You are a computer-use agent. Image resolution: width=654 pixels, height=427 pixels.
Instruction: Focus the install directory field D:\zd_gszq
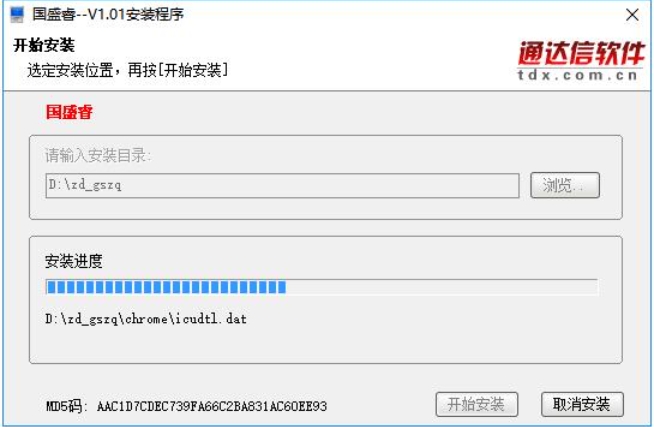[x=282, y=186]
